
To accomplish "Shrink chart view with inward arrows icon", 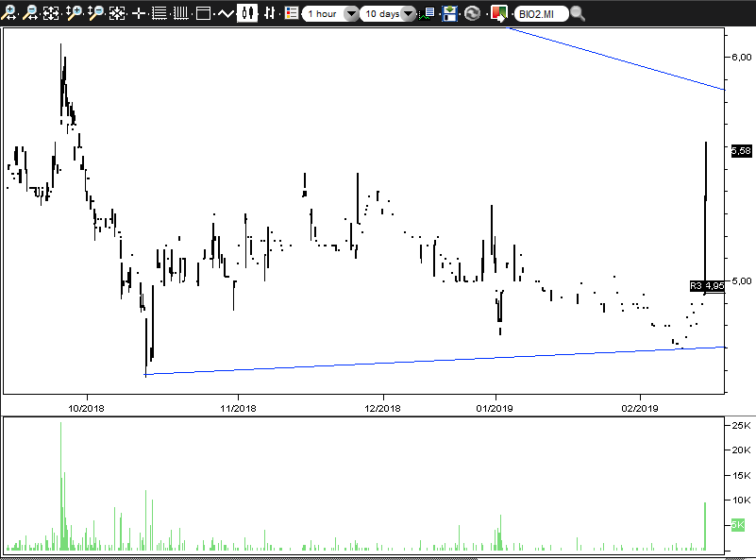I will pyautogui.click(x=117, y=13).
